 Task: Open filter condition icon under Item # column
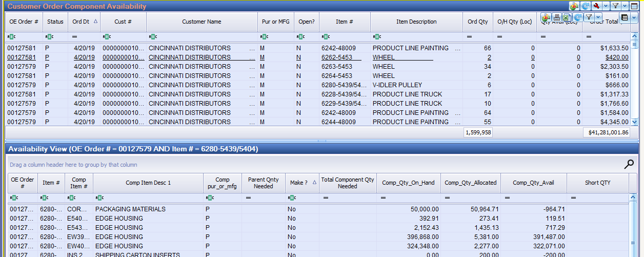click(326, 37)
